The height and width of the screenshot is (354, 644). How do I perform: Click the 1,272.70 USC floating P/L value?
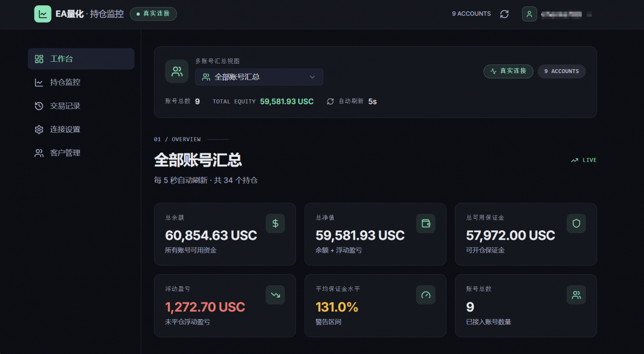pos(205,307)
